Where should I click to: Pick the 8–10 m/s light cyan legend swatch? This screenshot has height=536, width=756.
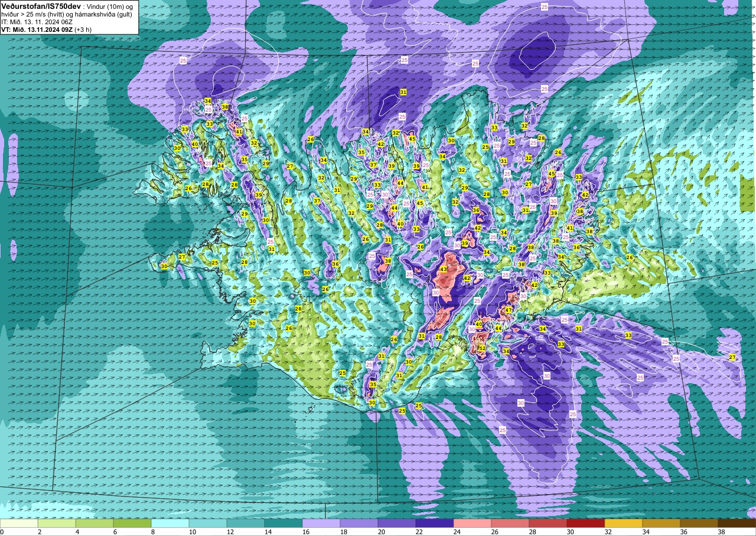click(x=170, y=523)
